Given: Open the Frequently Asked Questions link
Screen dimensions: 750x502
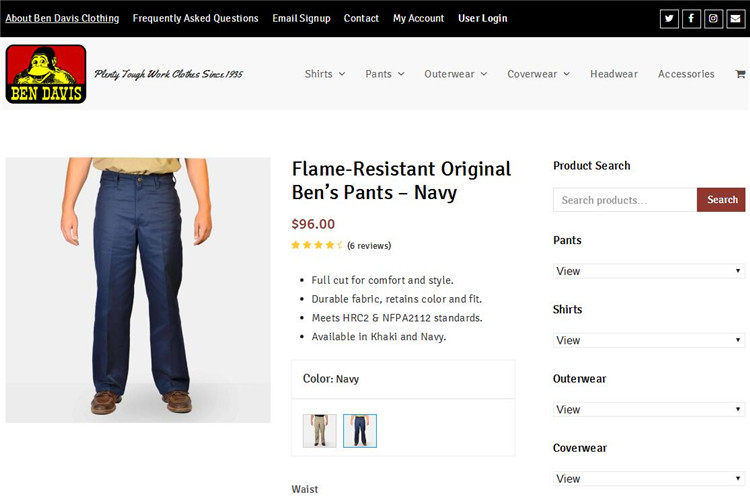Looking at the screenshot, I should (195, 18).
